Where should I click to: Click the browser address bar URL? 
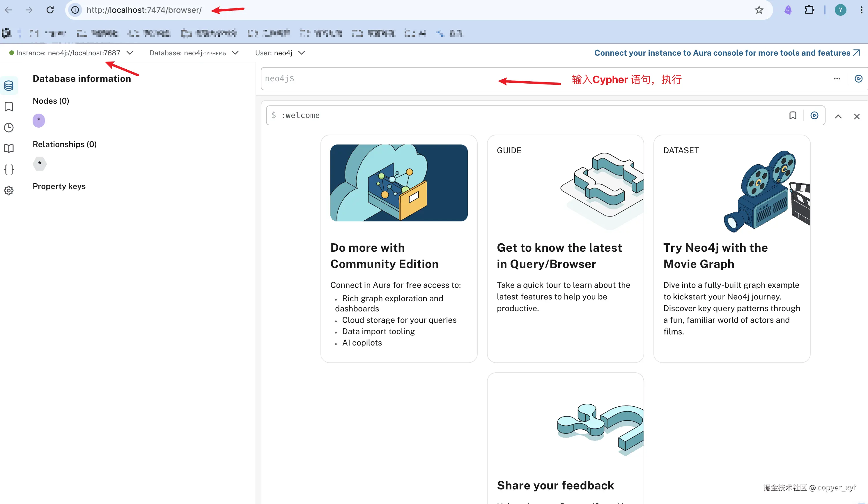[144, 10]
